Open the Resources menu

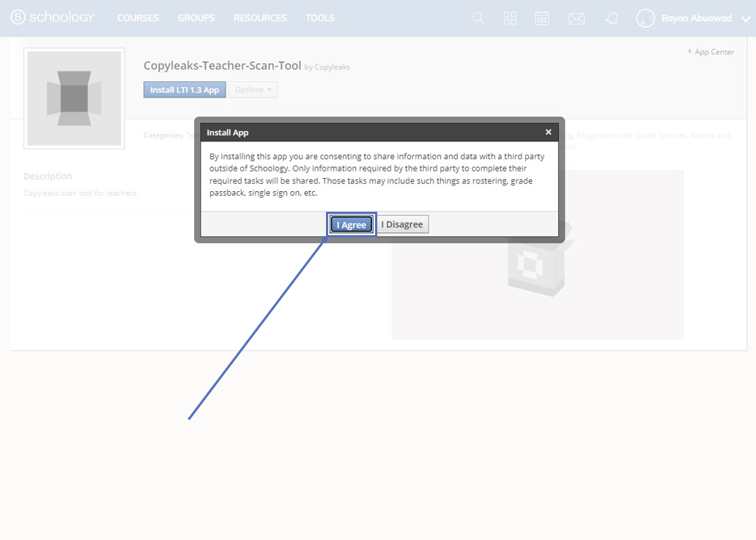pos(260,18)
